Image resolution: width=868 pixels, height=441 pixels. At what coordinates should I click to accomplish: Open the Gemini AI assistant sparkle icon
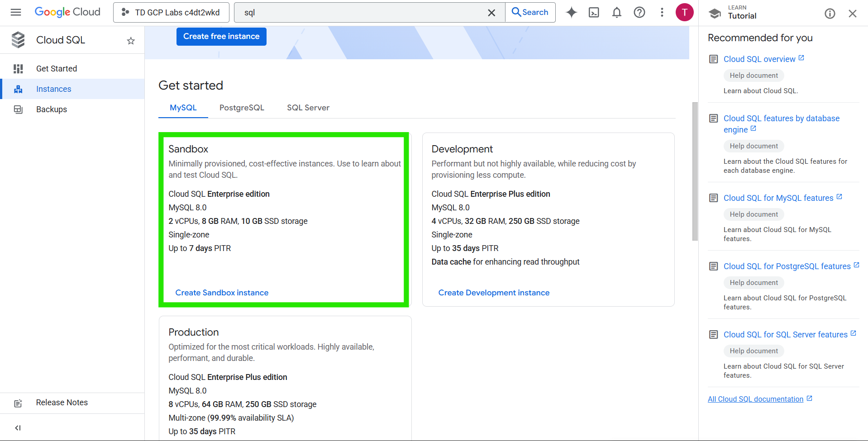pos(572,12)
